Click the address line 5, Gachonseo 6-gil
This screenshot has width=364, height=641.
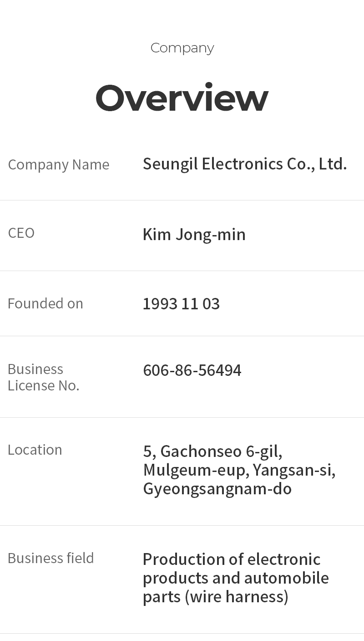pos(212,451)
